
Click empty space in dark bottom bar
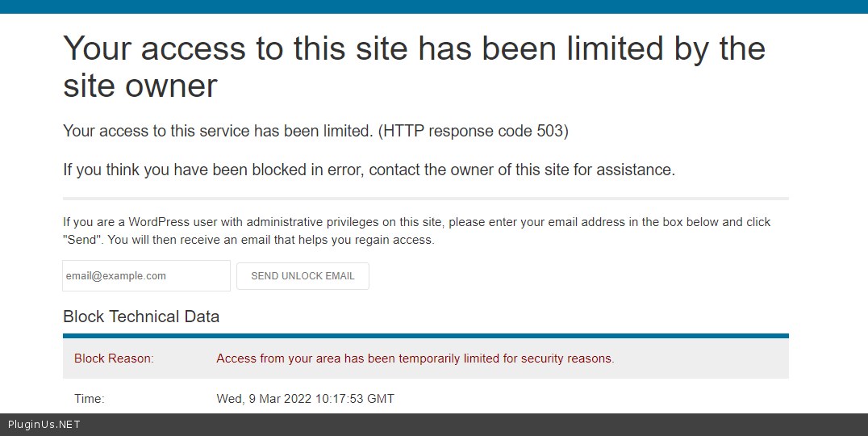(x=484, y=425)
